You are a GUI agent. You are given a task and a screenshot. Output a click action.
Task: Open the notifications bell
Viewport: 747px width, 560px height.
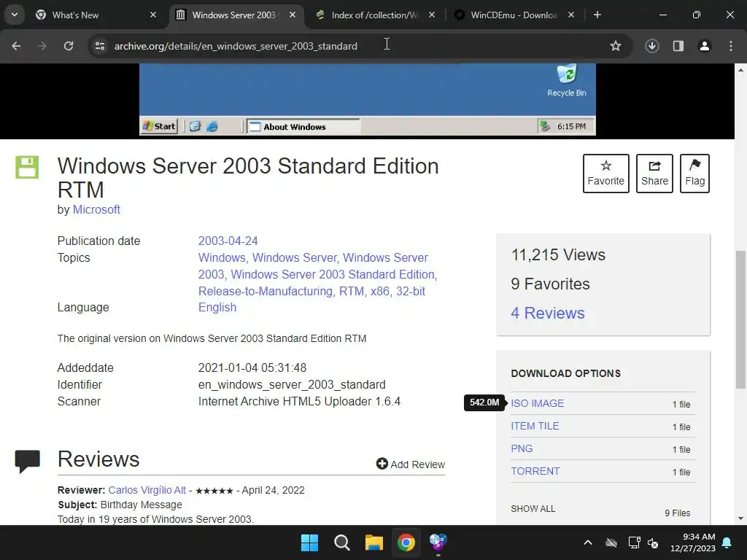pos(727,542)
